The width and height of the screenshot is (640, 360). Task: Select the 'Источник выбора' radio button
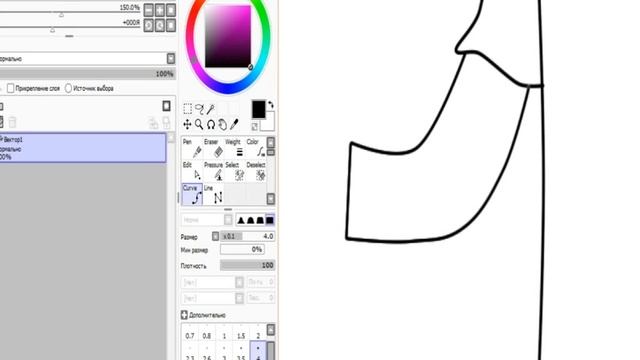tap(68, 88)
